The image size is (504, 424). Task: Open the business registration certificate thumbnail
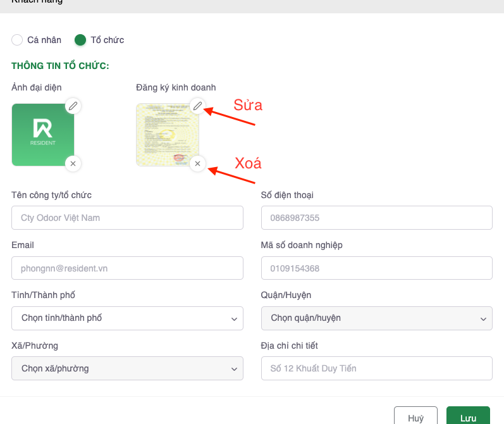point(167,134)
